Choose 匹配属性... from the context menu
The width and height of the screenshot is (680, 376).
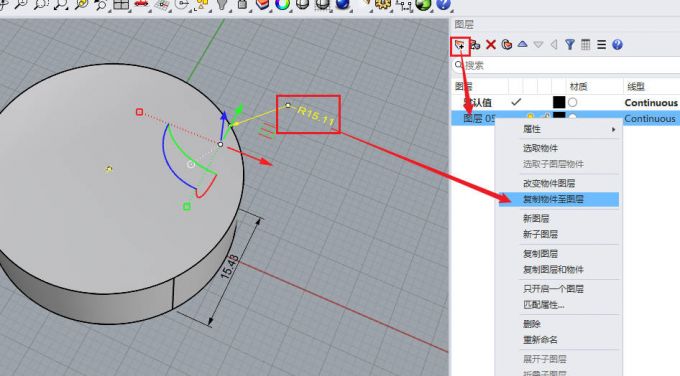[543, 304]
